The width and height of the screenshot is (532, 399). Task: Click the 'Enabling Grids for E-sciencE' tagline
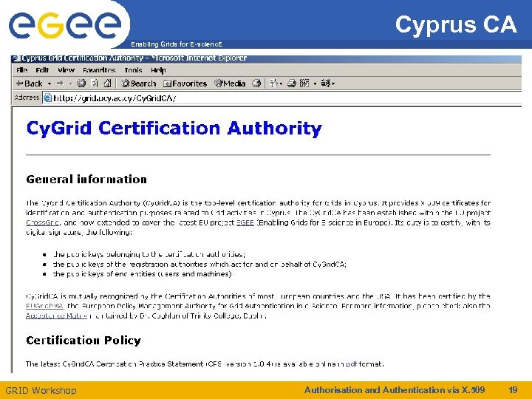(x=177, y=44)
